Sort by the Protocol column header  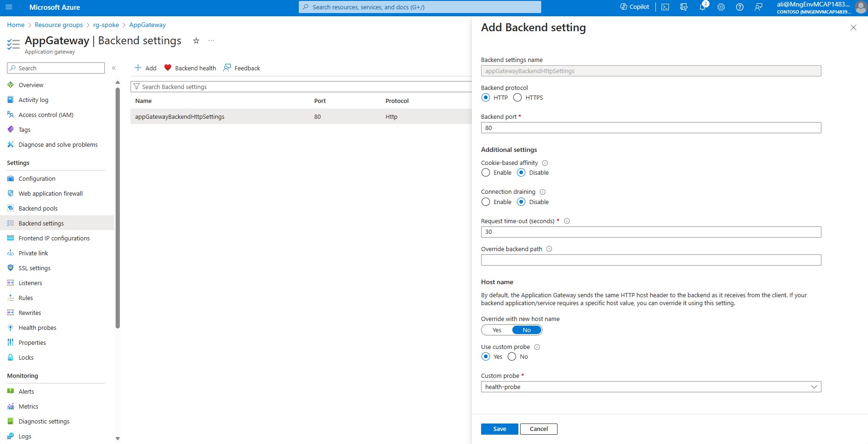397,101
